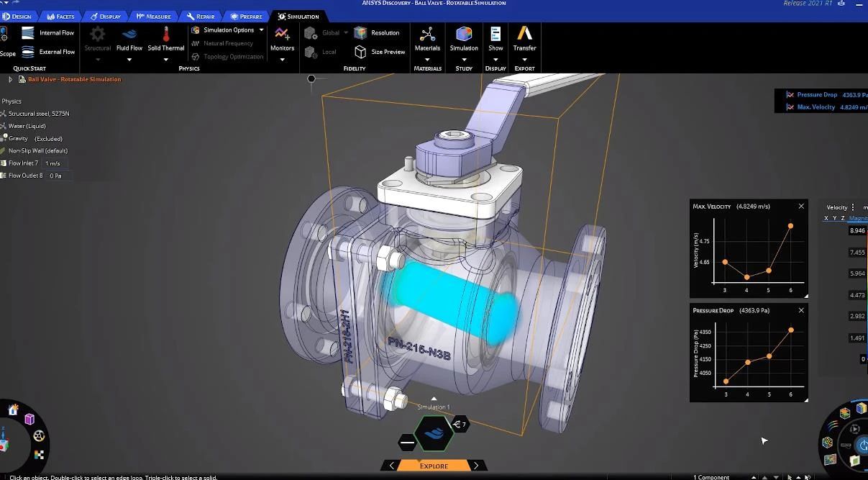Open the Show dropdown arrow
The image size is (868, 480).
[x=495, y=60]
